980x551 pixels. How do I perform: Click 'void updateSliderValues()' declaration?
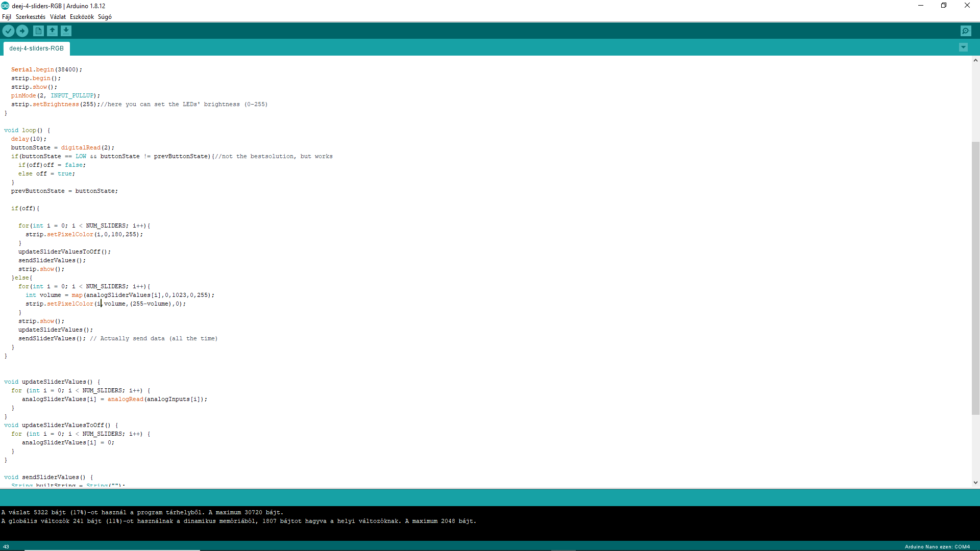pyautogui.click(x=48, y=382)
